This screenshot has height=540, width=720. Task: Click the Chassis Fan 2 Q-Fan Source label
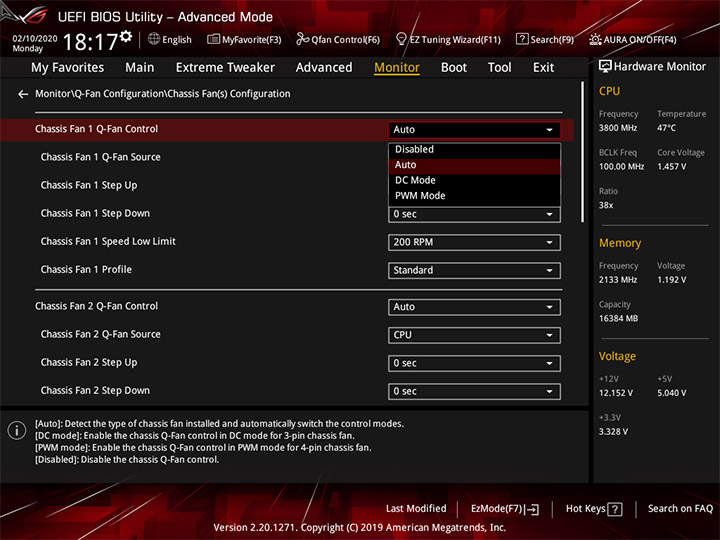(101, 334)
